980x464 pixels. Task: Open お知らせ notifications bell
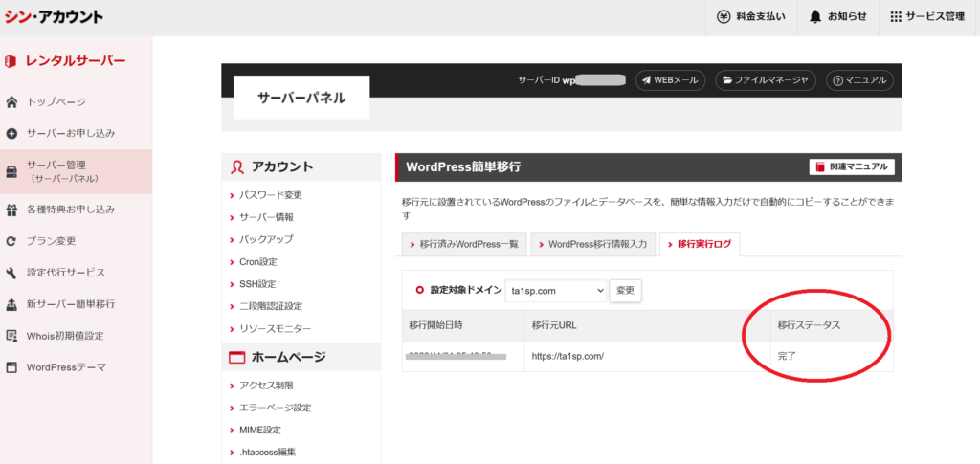(815, 16)
